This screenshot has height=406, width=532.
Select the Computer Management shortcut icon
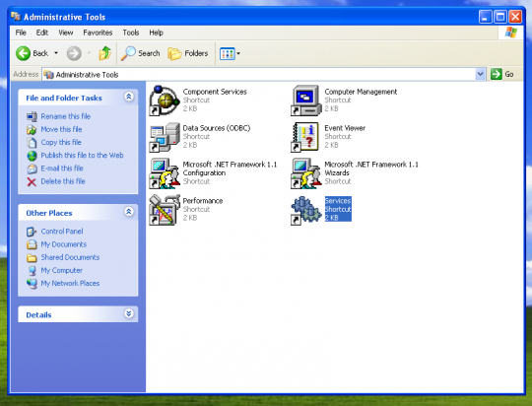[306, 101]
